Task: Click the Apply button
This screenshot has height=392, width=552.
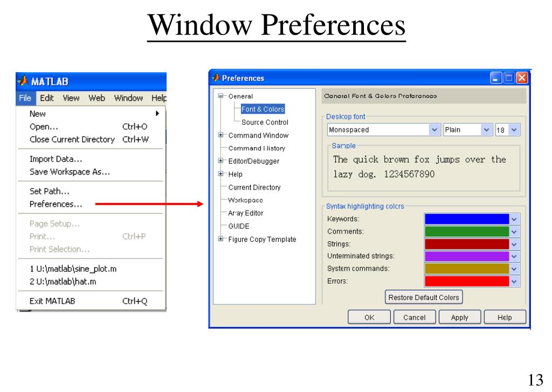Action: click(x=460, y=318)
